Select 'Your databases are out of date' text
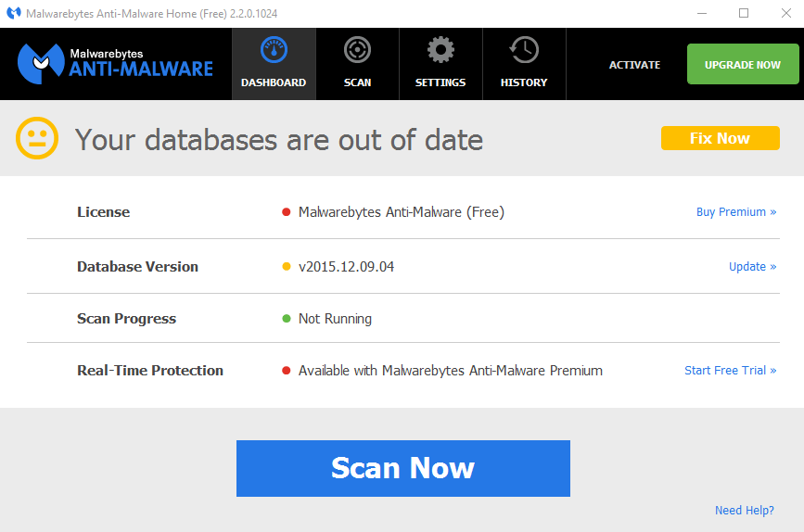Image resolution: width=804 pixels, height=532 pixels. click(279, 140)
